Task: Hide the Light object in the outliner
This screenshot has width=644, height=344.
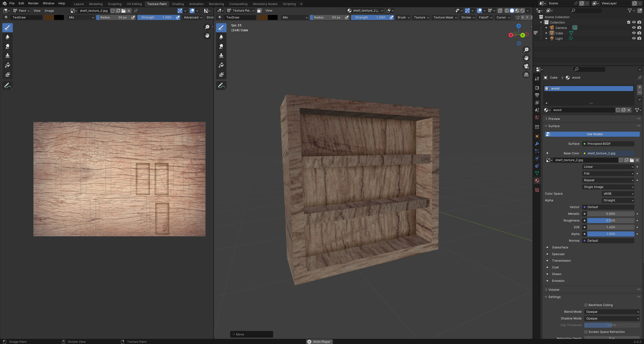Action: [x=634, y=38]
